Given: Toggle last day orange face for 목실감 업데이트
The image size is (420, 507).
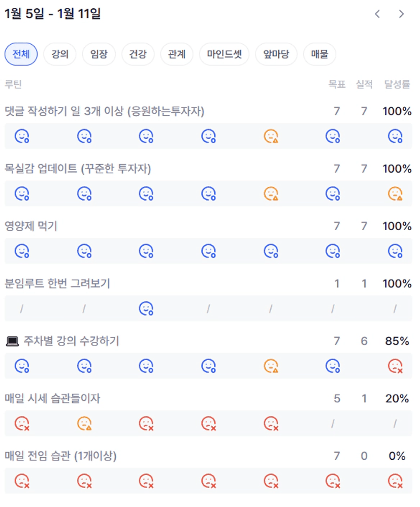Looking at the screenshot, I should pyautogui.click(x=395, y=194).
